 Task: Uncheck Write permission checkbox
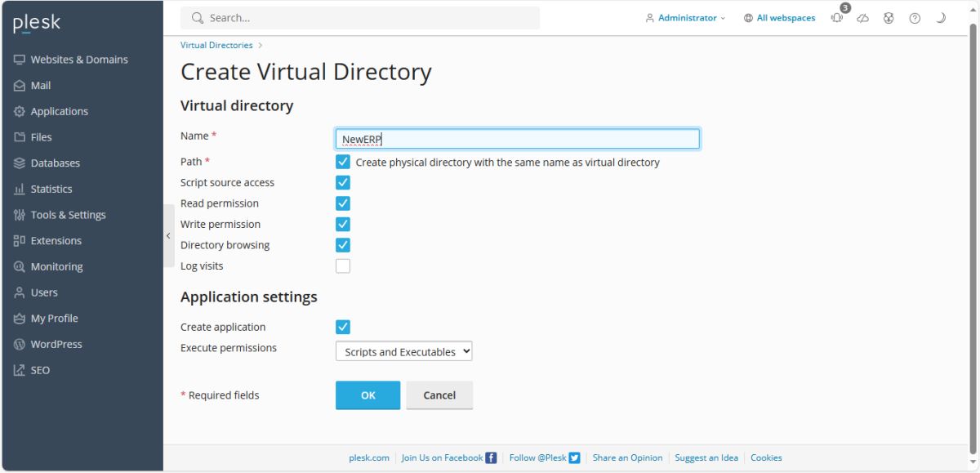click(343, 224)
